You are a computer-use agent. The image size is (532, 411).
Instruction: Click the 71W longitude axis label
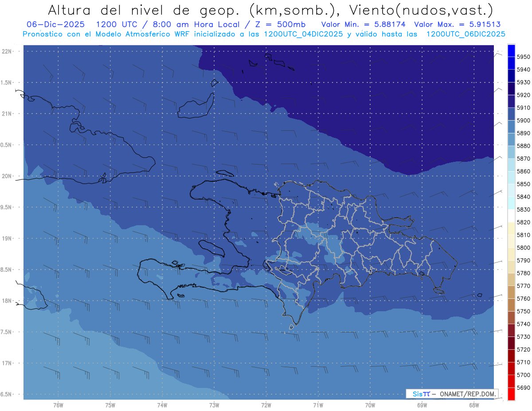(318, 405)
